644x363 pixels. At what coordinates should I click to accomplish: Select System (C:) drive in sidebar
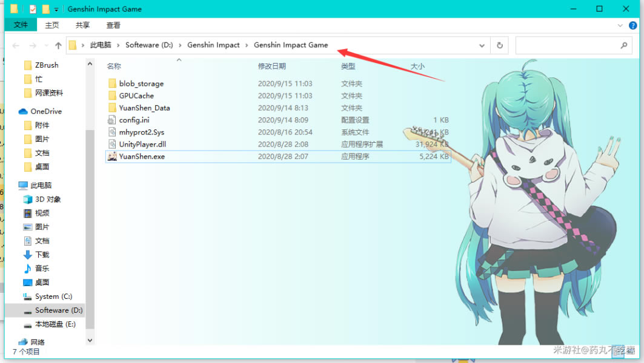53,296
